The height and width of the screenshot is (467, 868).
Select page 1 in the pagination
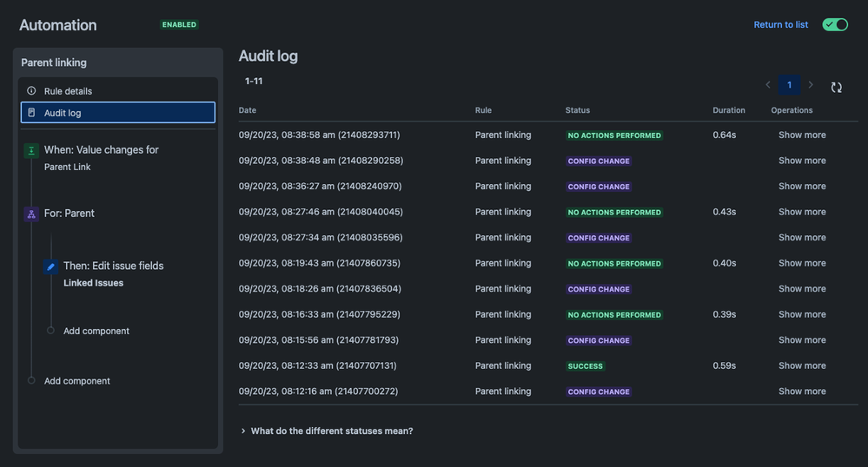point(789,85)
